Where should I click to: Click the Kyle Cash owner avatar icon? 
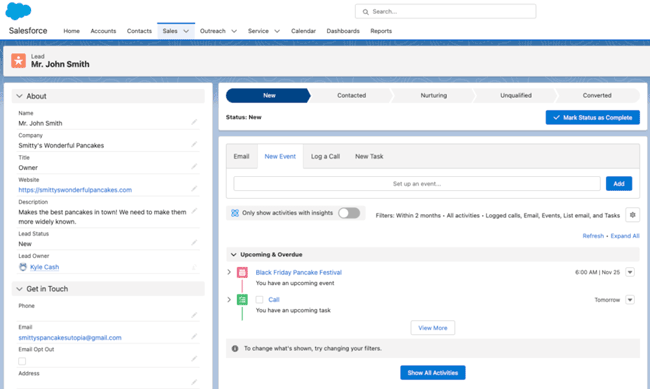click(x=23, y=267)
